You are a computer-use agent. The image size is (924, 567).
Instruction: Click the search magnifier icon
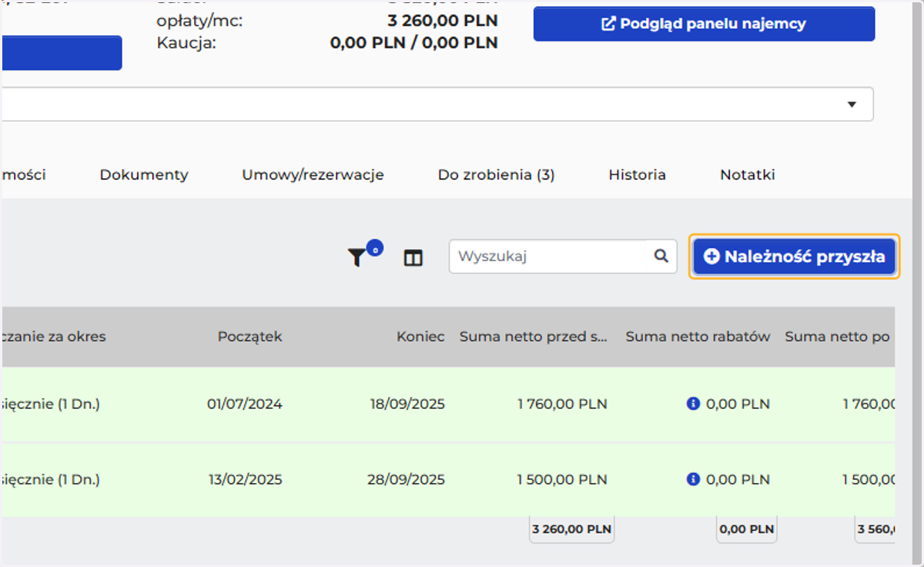[661, 256]
